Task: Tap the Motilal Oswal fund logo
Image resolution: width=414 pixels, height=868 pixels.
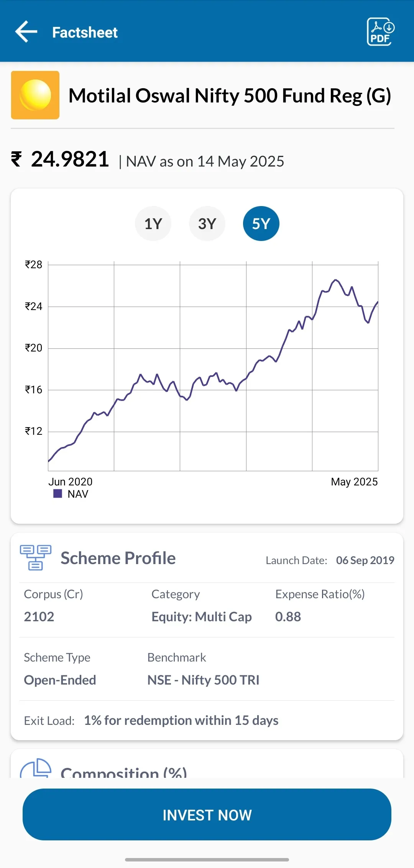Action: pyautogui.click(x=35, y=95)
